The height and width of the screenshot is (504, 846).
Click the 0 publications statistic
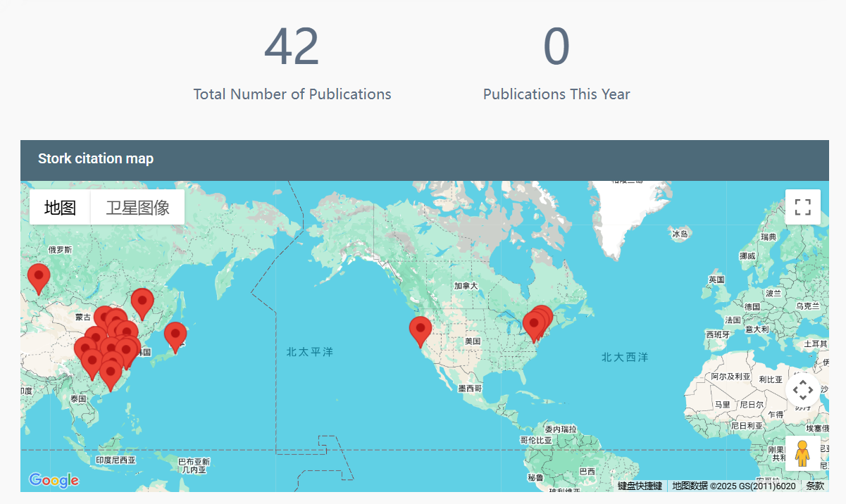(556, 46)
